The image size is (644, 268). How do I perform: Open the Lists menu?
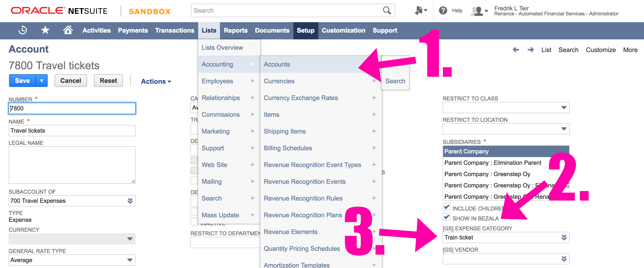click(209, 30)
